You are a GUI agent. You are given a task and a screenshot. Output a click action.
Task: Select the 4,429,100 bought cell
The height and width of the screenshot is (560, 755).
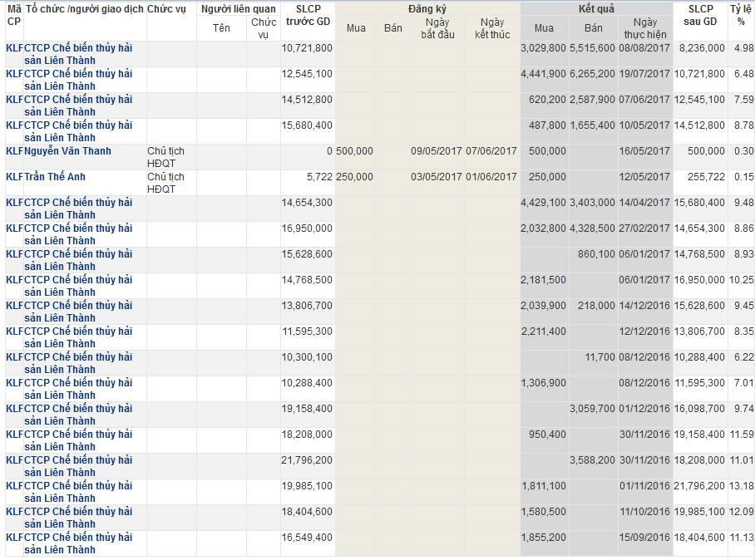[x=543, y=203]
